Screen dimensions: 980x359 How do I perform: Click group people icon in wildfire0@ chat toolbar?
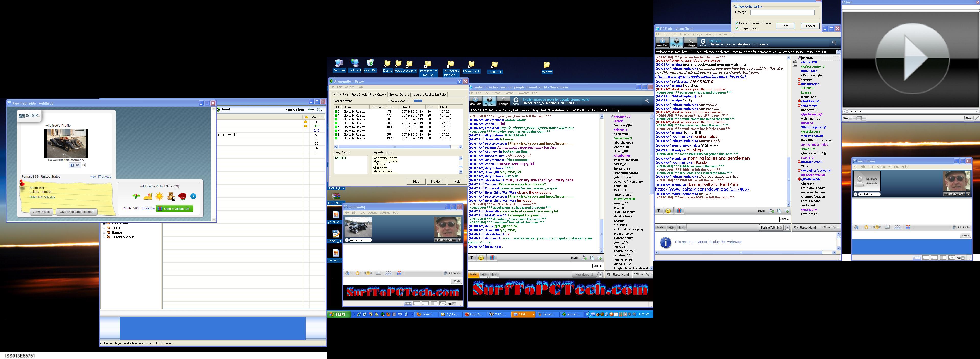(389, 273)
